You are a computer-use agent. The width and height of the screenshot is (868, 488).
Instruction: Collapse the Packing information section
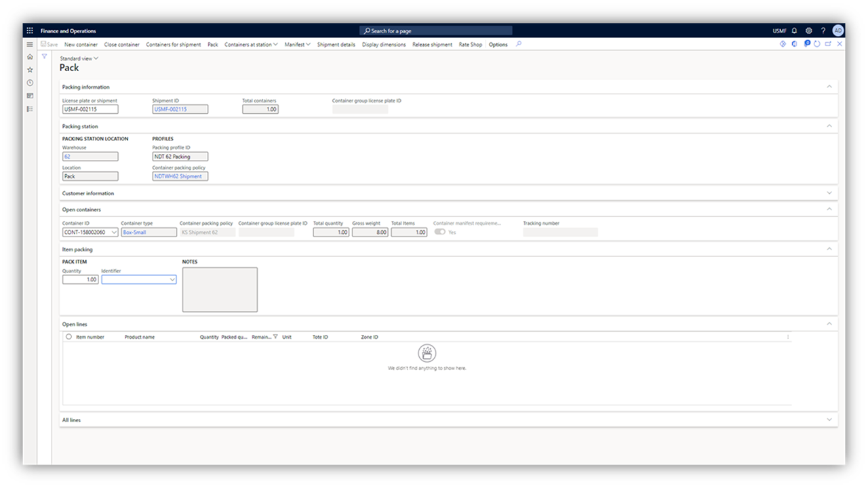click(x=829, y=87)
